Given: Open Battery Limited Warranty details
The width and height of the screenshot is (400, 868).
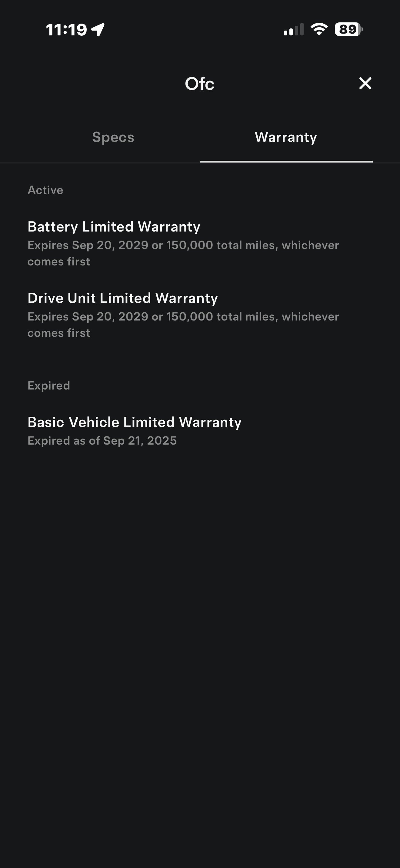Looking at the screenshot, I should (114, 227).
